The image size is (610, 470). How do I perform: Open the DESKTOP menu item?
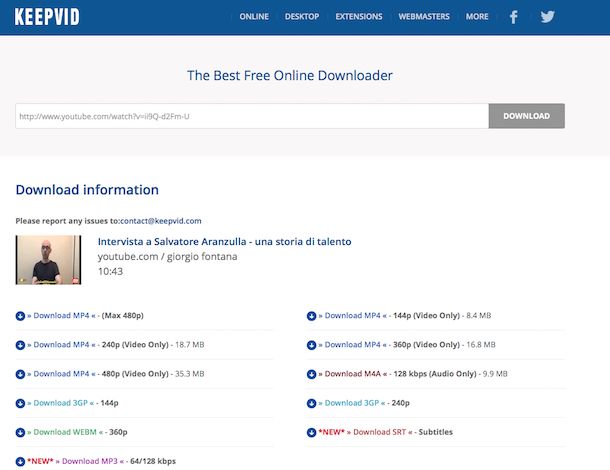pos(302,17)
